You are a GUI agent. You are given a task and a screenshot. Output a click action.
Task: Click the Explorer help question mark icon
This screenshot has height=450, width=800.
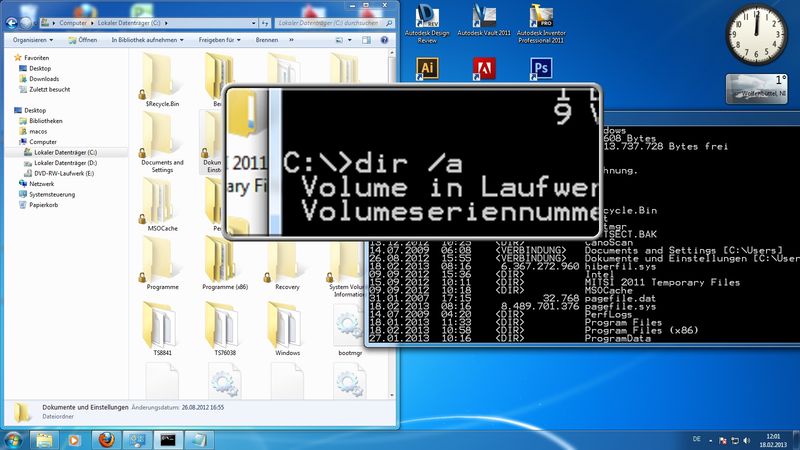click(386, 40)
